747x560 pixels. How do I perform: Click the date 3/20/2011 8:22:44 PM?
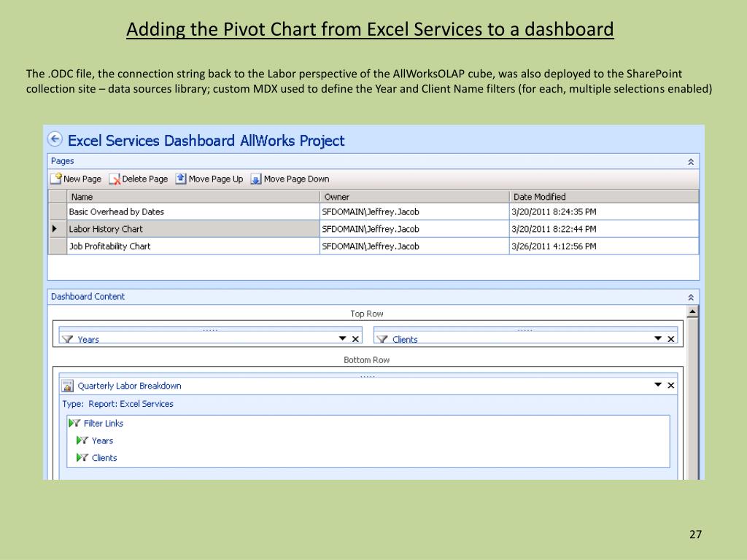click(x=554, y=229)
